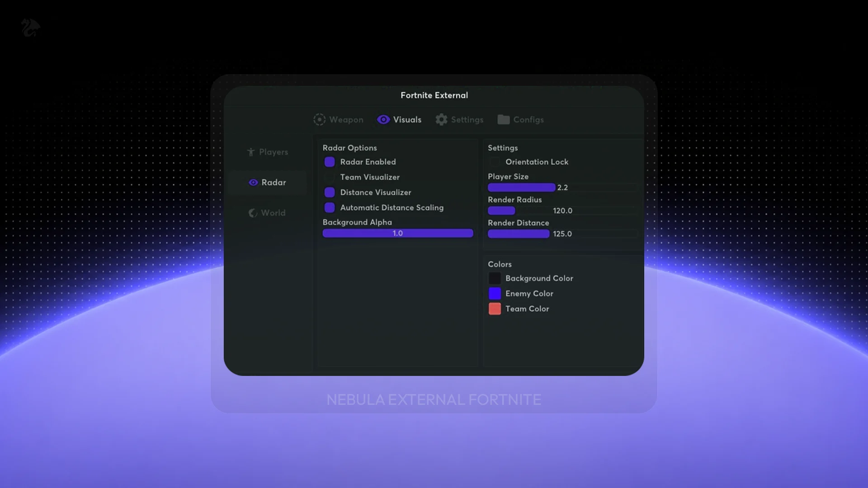Viewport: 868px width, 488px height.
Task: Go to the Players section
Action: [x=267, y=152]
